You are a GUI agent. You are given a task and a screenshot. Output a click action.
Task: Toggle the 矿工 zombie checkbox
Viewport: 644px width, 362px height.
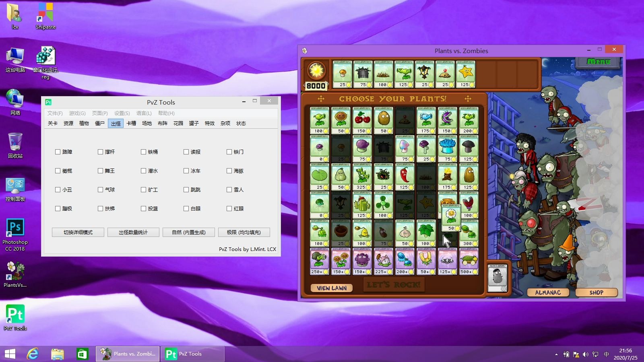click(143, 190)
